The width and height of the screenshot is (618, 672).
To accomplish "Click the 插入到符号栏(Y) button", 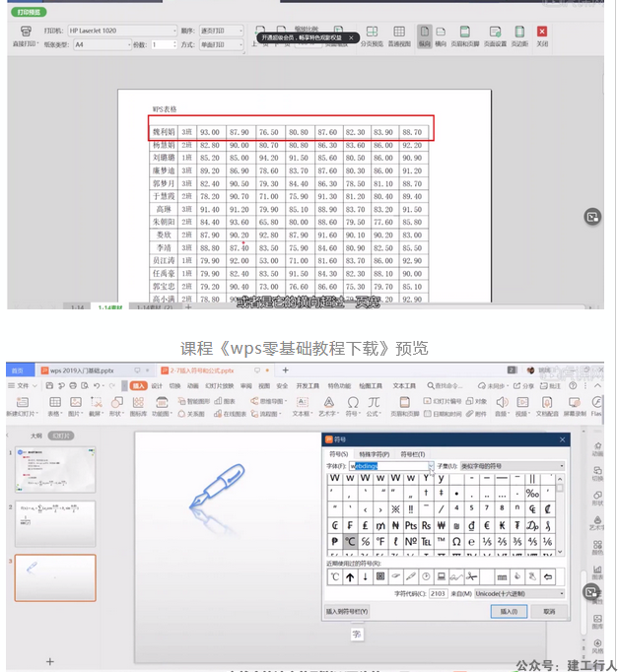I will pyautogui.click(x=347, y=612).
